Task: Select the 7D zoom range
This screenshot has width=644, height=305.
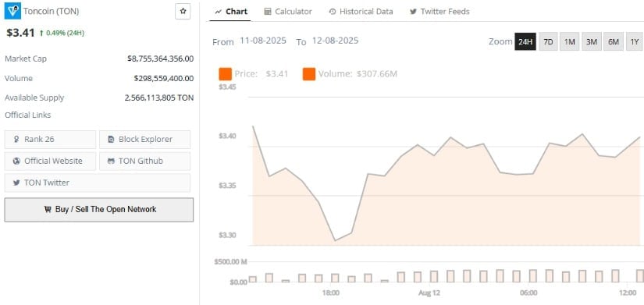Action: click(548, 41)
